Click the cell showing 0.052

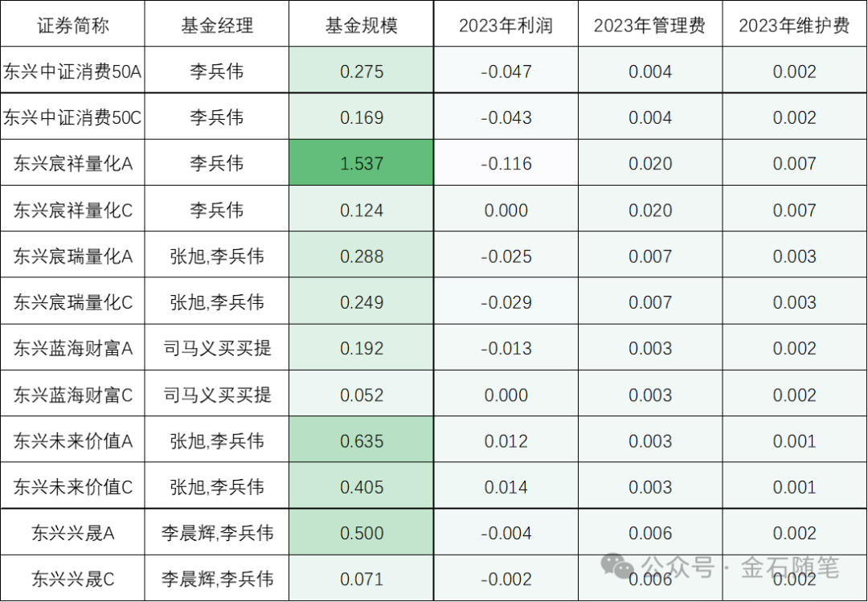pyautogui.click(x=362, y=395)
